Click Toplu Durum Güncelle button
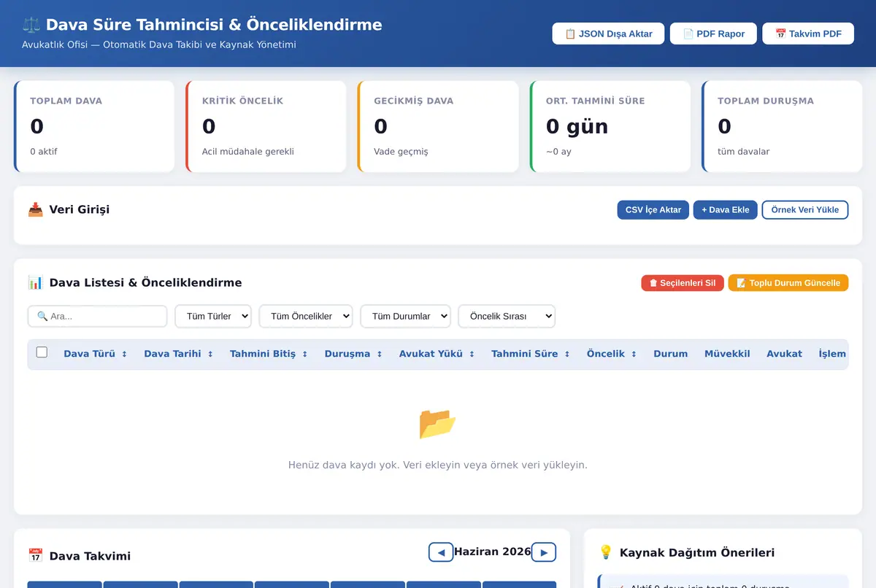The height and width of the screenshot is (588, 876). coord(788,283)
